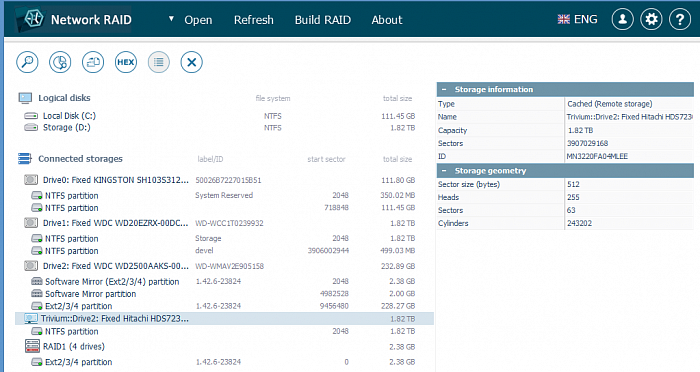The width and height of the screenshot is (700, 372).
Task: Click the Logical disks monitor icon
Action: click(25, 98)
